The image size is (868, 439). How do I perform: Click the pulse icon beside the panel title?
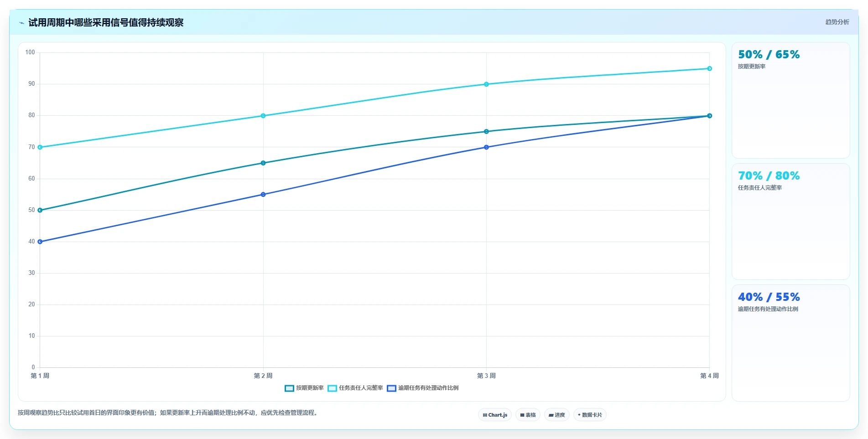(x=21, y=23)
